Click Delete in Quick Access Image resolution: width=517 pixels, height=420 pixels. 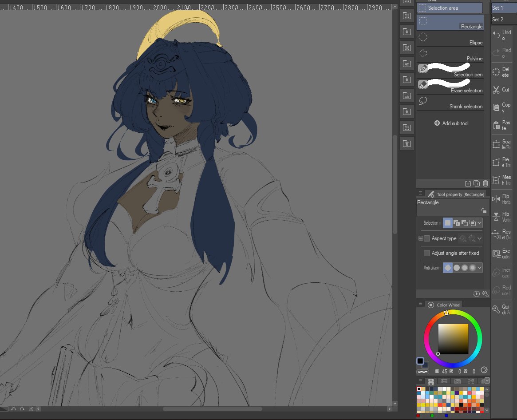tap(502, 72)
